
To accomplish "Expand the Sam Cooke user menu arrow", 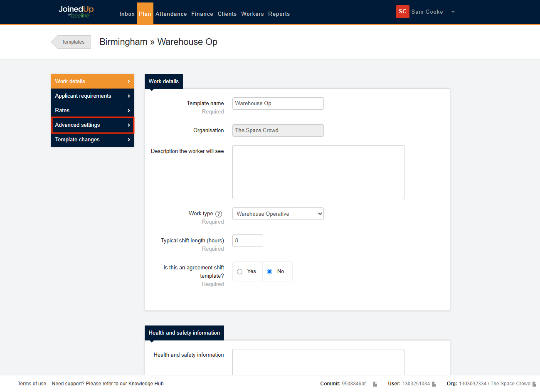I will 453,12.
